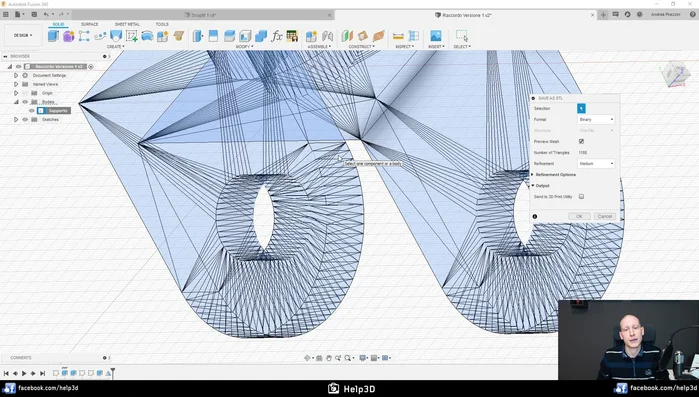Click the new design tab plus icon
This screenshot has height=397, width=699.
pyautogui.click(x=603, y=15)
